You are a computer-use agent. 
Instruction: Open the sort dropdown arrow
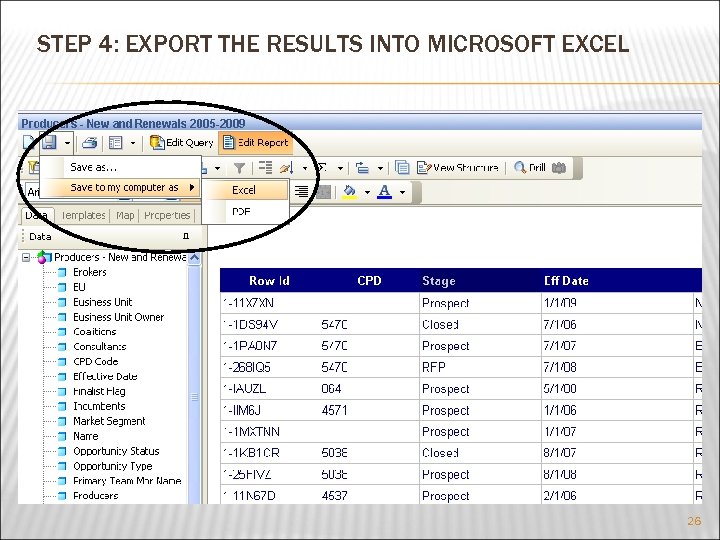tap(305, 169)
